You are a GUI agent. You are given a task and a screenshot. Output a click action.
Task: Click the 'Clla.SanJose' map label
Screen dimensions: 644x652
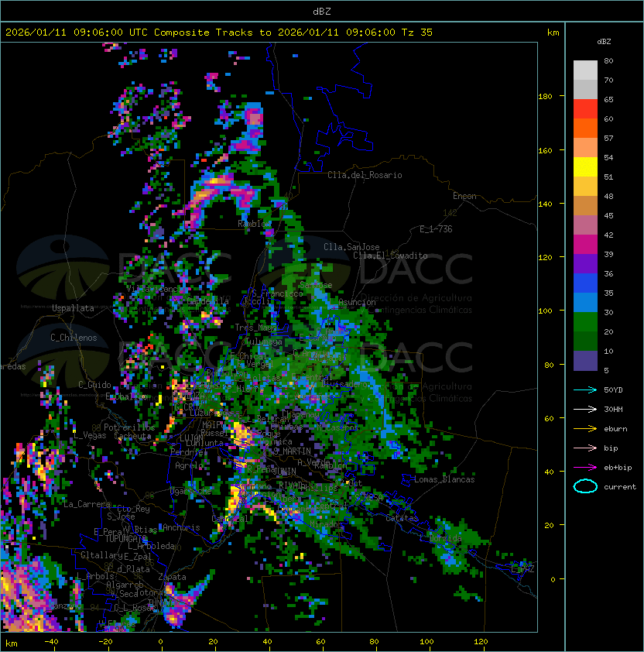(351, 247)
